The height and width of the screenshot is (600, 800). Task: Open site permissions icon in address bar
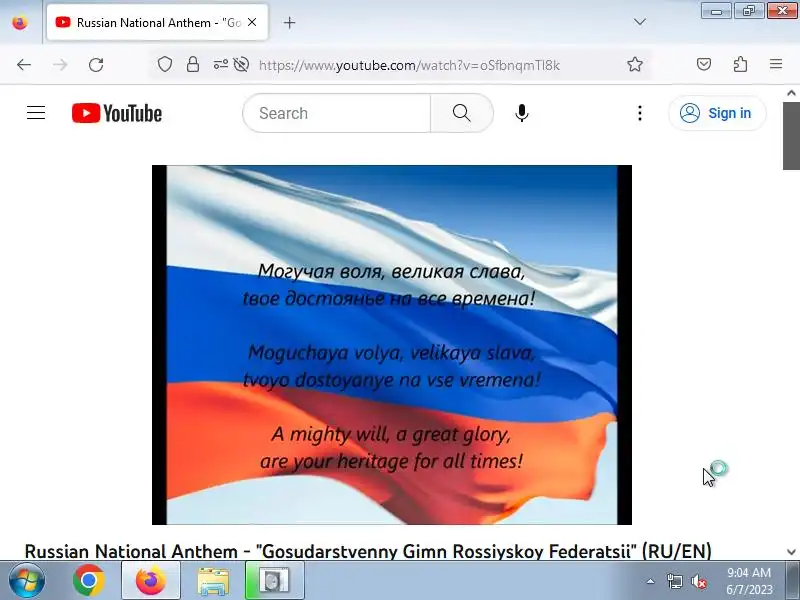[220, 64]
